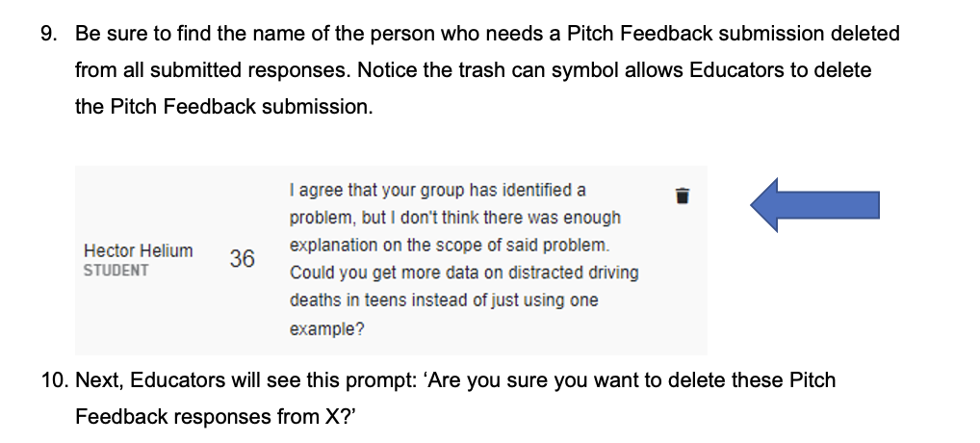Click the step 10 list number
980x443 pixels.
[53, 380]
